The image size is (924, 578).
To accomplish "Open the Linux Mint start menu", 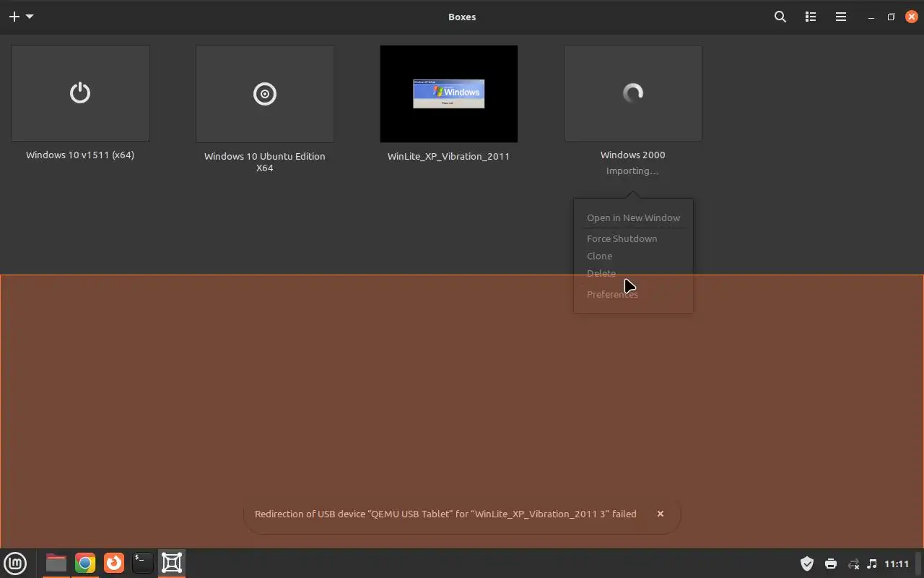I will pos(15,563).
